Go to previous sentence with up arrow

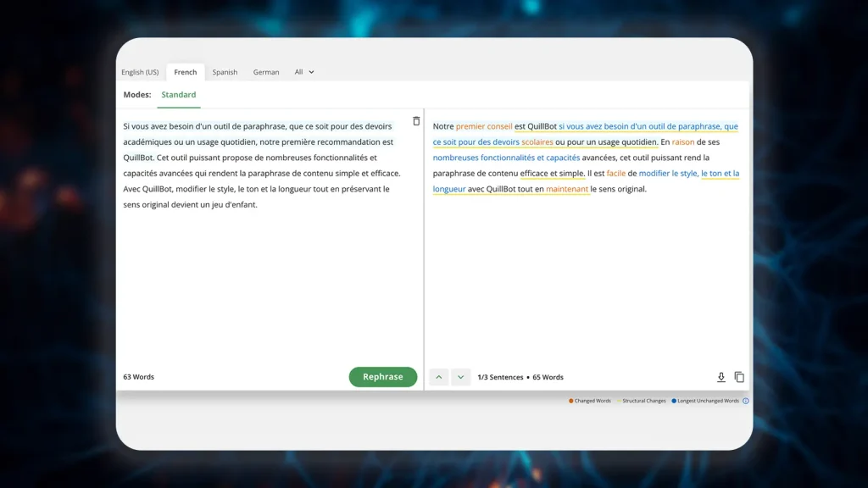click(x=438, y=377)
